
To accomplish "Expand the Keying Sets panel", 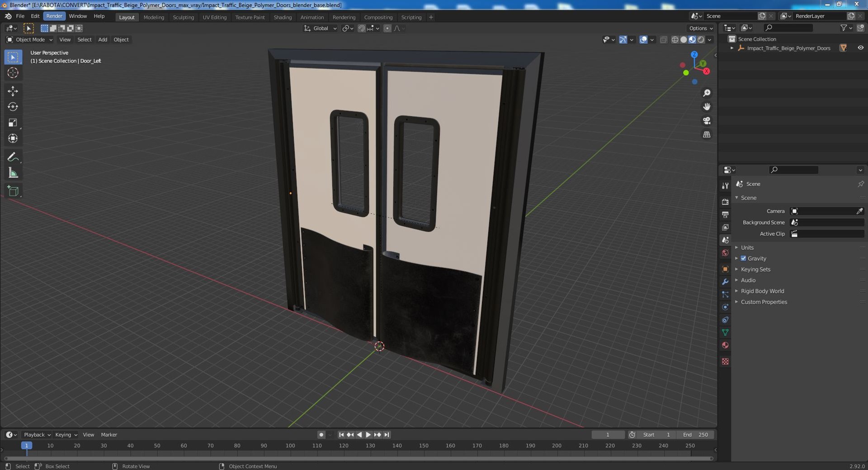I will coord(755,269).
